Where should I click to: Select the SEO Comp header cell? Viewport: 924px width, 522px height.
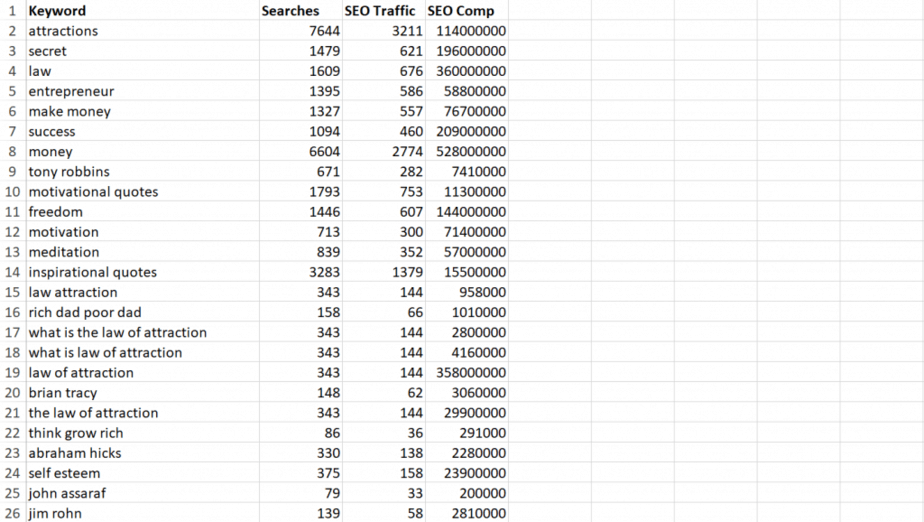click(x=467, y=11)
